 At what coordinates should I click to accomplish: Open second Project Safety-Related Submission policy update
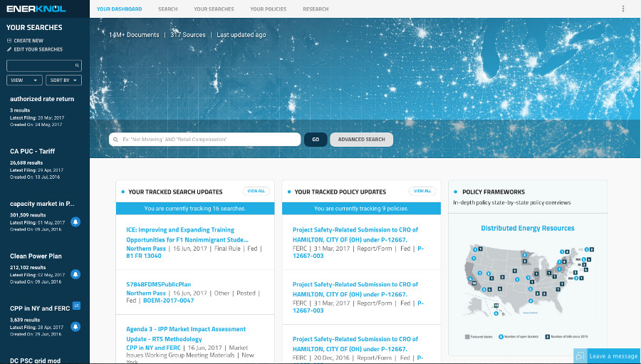pos(355,289)
